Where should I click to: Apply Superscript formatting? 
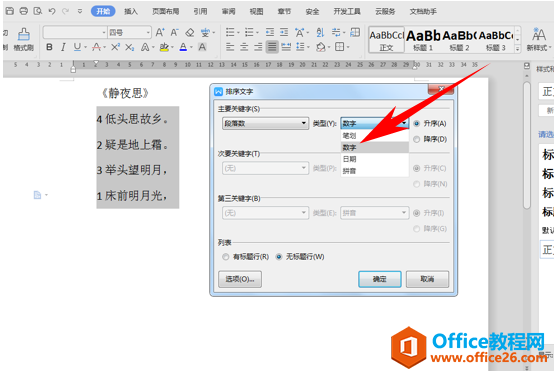coord(116,47)
